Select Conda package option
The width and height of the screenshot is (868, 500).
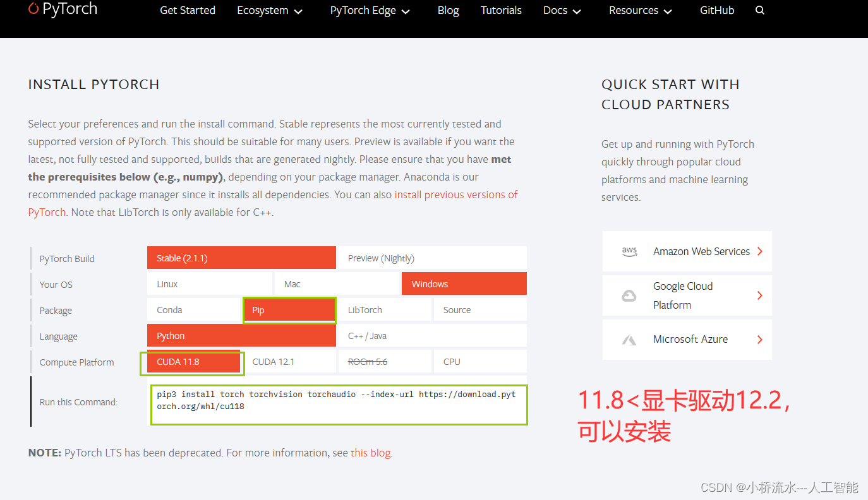[x=194, y=310]
